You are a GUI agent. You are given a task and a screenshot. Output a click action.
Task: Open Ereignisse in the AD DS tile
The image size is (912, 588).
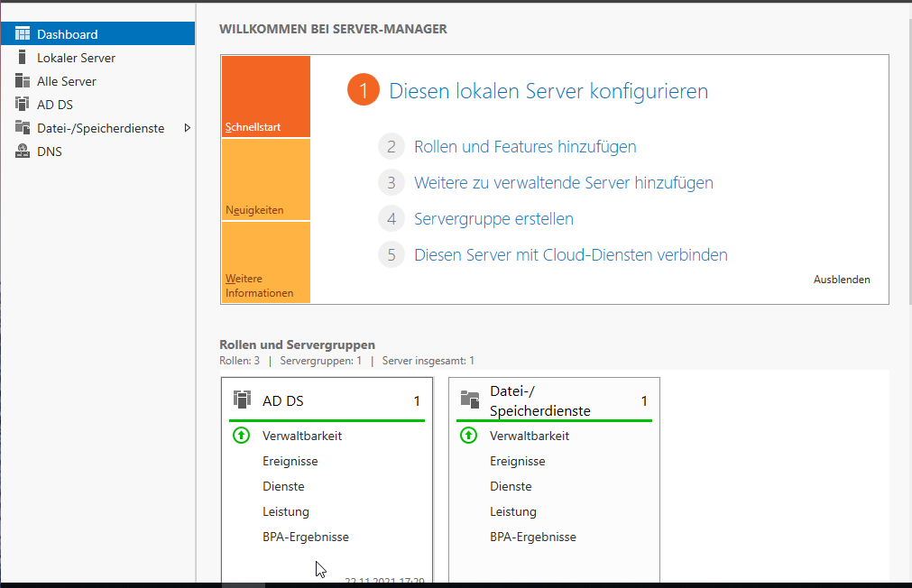point(290,461)
